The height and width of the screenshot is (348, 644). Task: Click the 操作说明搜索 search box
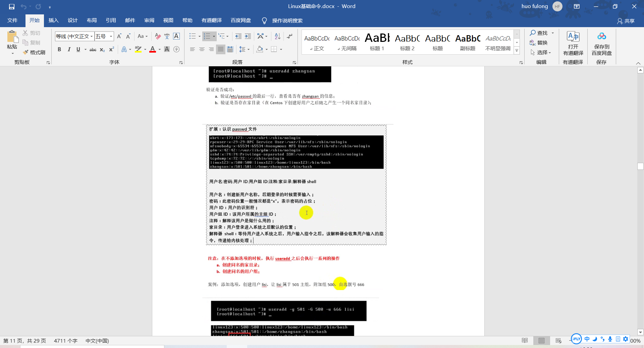click(287, 20)
